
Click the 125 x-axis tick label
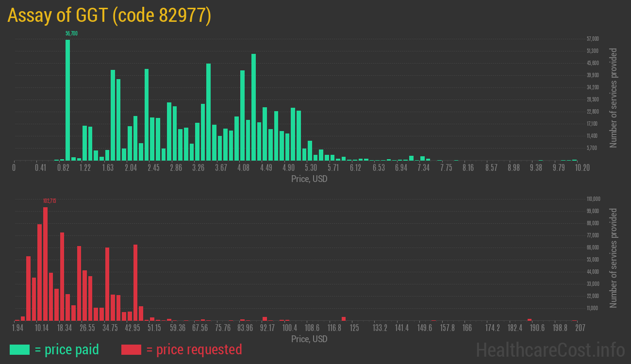tap(354, 328)
